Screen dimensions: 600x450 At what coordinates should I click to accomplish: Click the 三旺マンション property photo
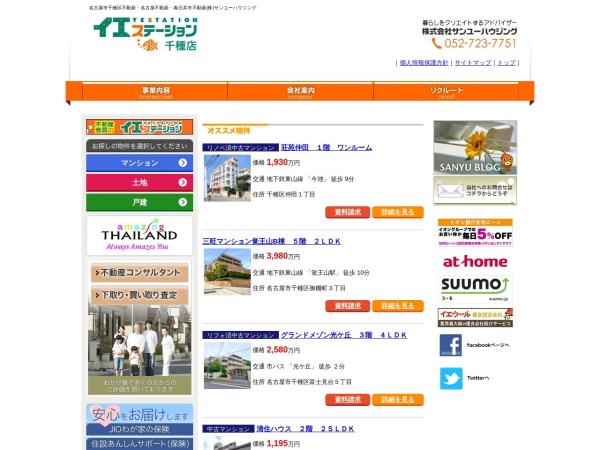click(227, 272)
